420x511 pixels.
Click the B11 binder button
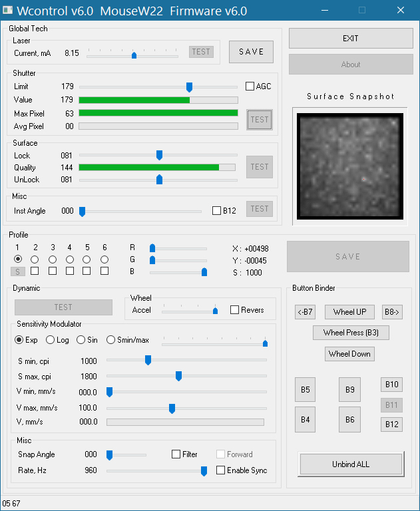(x=391, y=405)
